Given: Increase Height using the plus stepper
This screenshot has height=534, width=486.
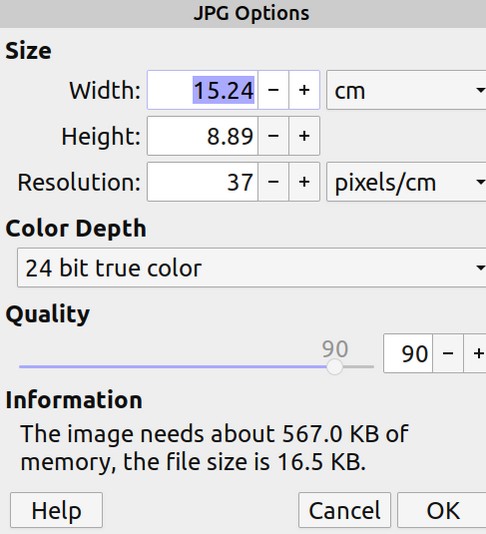Looking at the screenshot, I should pyautogui.click(x=304, y=136).
